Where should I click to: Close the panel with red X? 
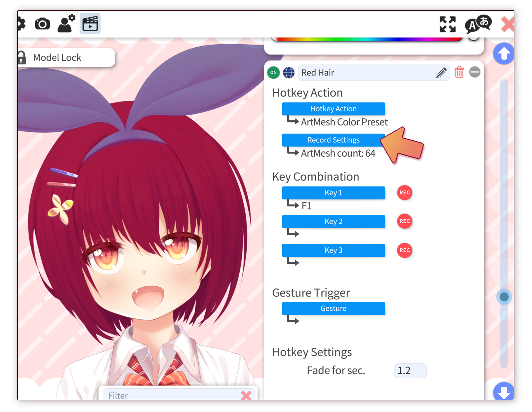[x=508, y=24]
